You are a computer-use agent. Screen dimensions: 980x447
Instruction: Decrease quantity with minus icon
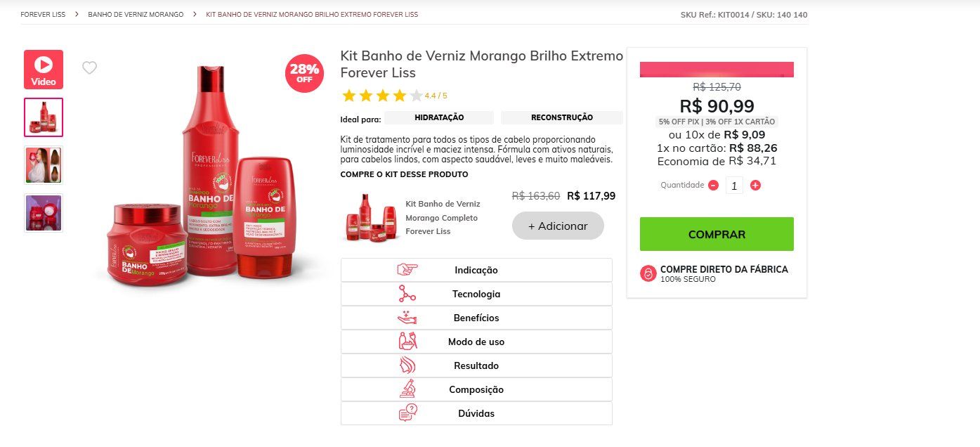click(713, 186)
